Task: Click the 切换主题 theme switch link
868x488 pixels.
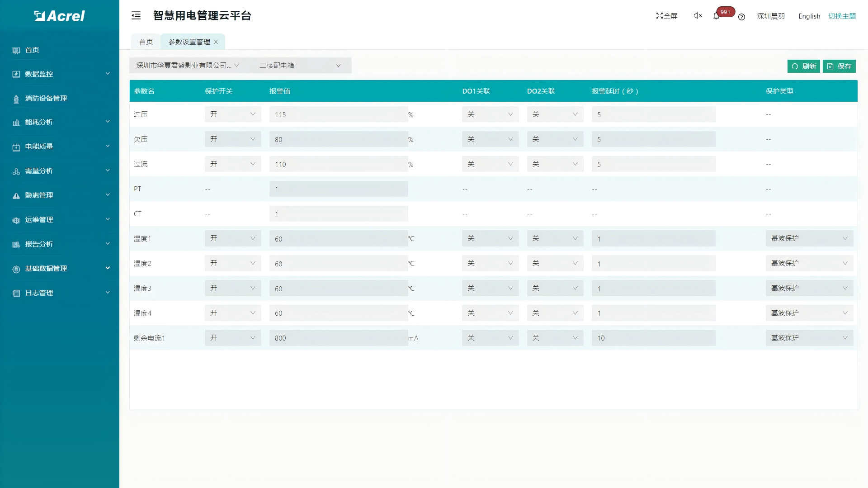Action: [842, 16]
